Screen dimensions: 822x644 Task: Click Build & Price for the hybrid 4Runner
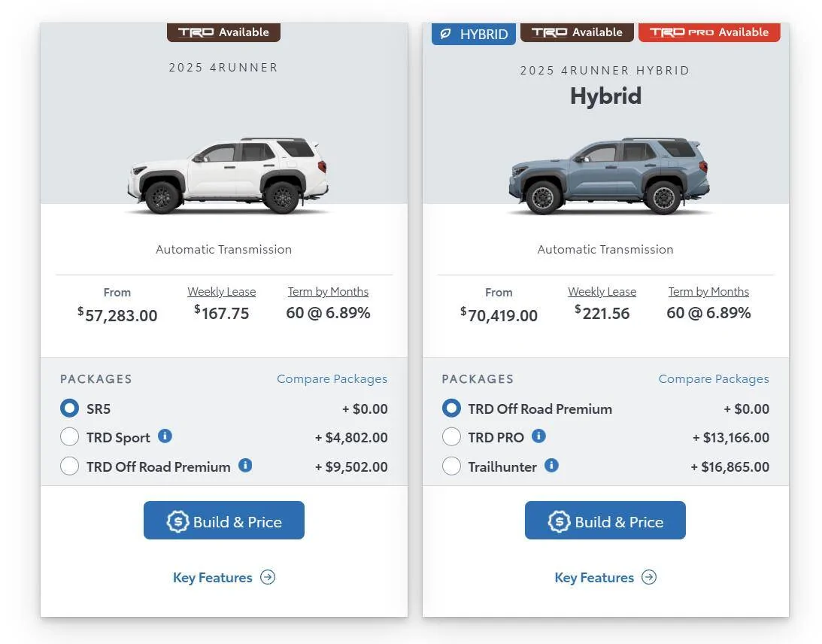coord(605,520)
